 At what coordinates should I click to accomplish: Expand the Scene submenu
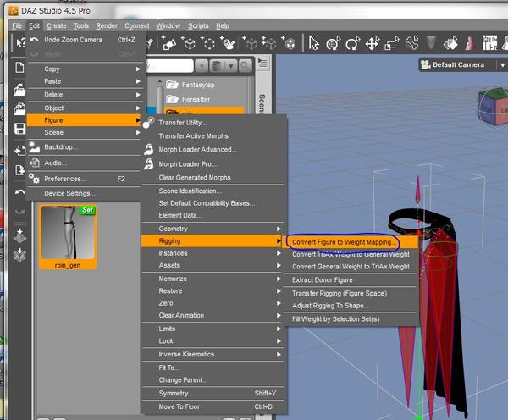84,133
